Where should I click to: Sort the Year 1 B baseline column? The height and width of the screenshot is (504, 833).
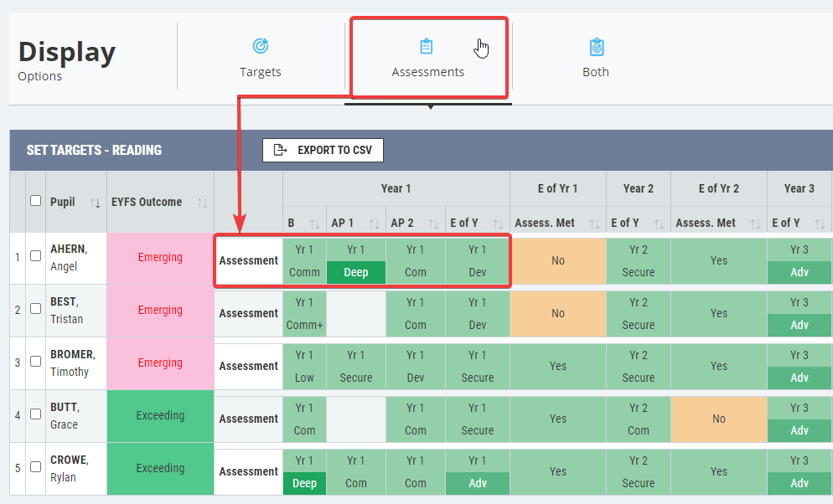[x=314, y=224]
